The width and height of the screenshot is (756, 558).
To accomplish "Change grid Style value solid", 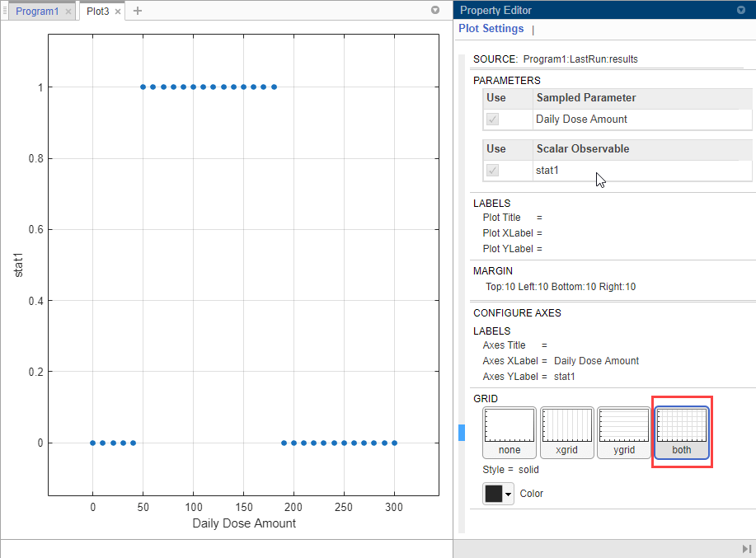I will click(528, 470).
